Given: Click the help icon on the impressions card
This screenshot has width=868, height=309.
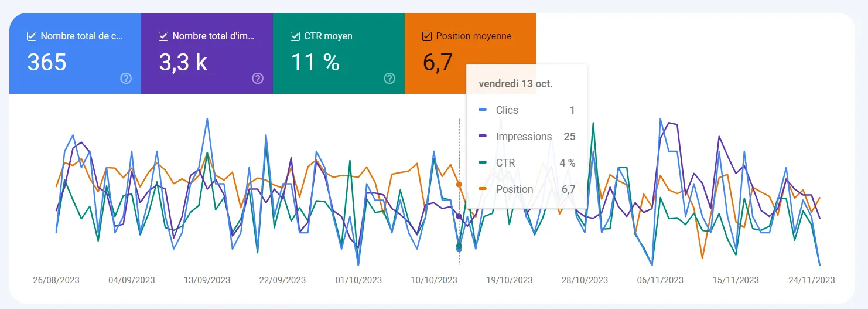Looking at the screenshot, I should point(258,79).
